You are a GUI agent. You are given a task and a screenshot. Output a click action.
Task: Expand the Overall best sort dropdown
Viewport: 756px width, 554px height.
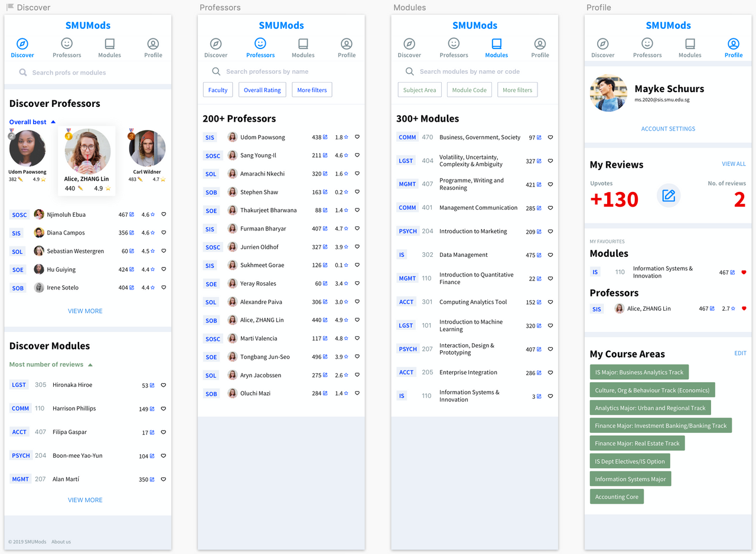click(x=53, y=122)
